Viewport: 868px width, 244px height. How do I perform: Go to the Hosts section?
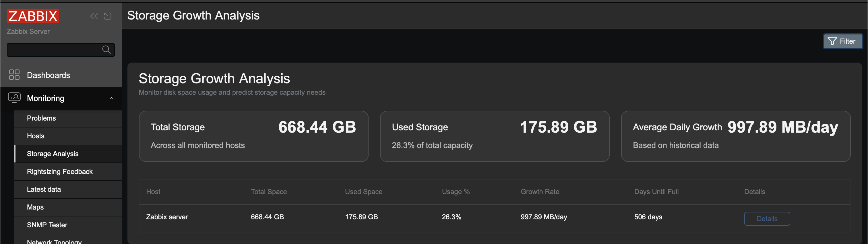35,136
